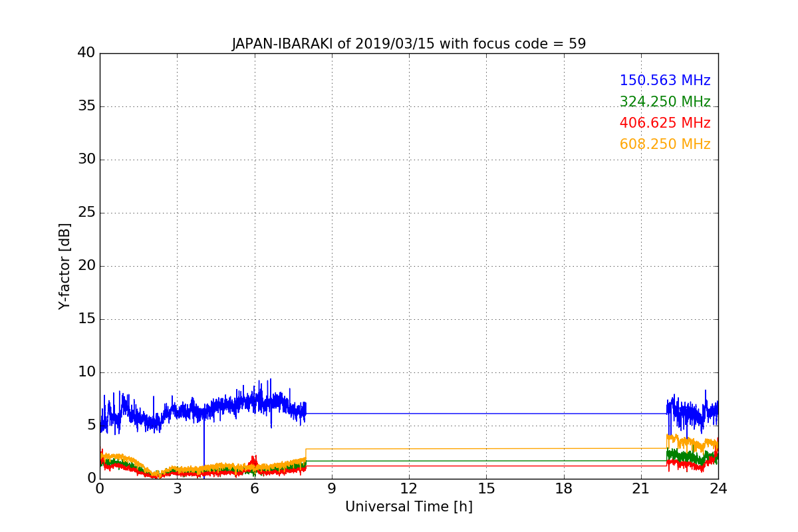Click x-axis tick label 9
The height and width of the screenshot is (532, 798).
(332, 489)
